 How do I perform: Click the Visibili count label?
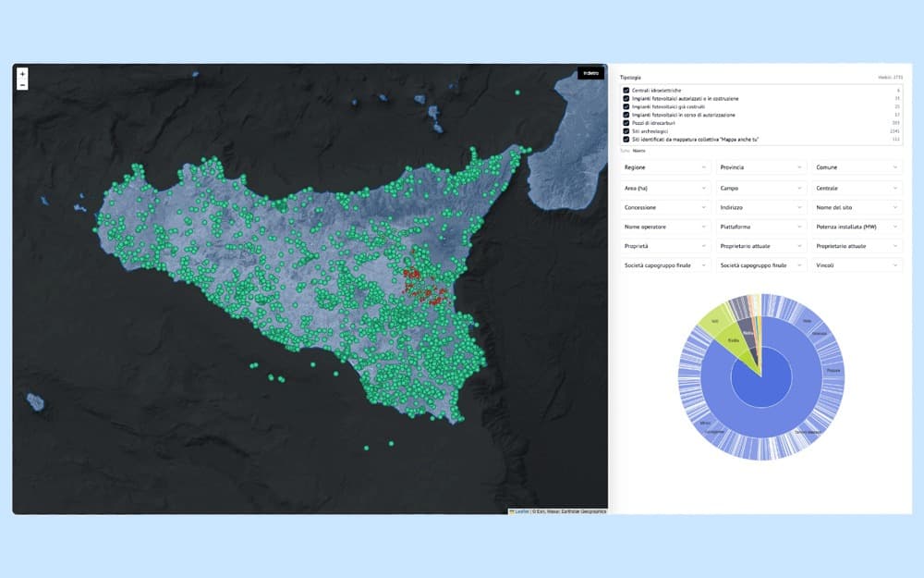click(890, 78)
